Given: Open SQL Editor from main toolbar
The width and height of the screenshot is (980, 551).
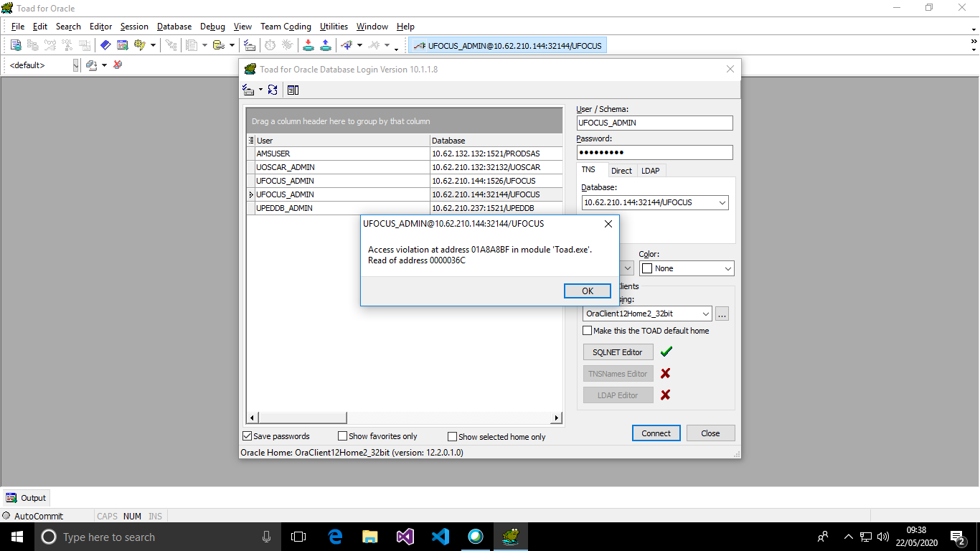Looking at the screenshot, I should (16, 45).
